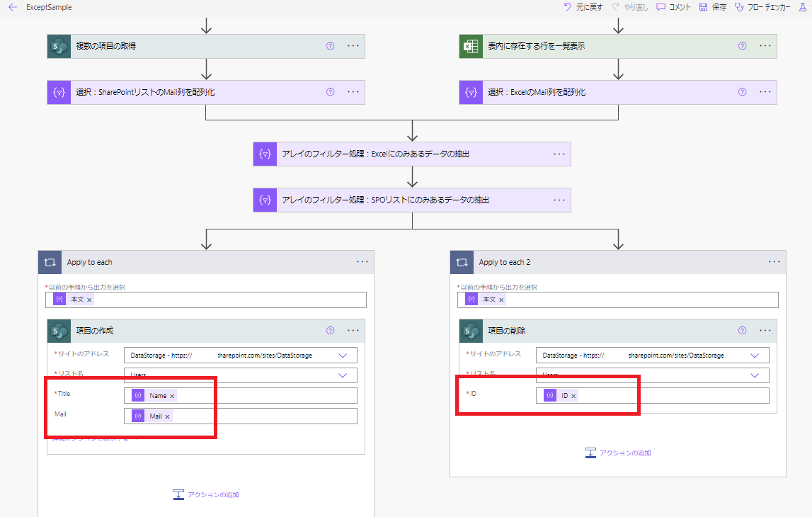Screen dimensions: 812x517
Task: Open the 保存 save icon
Action: pyautogui.click(x=702, y=7)
